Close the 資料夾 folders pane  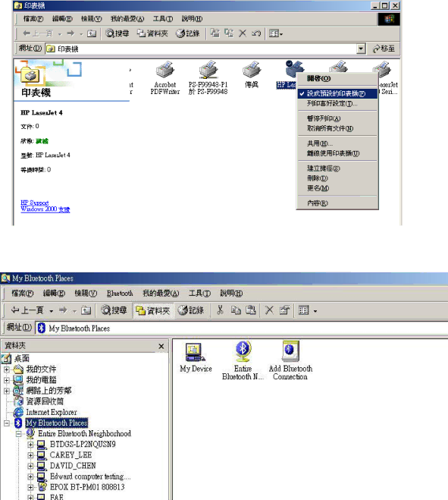(x=161, y=346)
